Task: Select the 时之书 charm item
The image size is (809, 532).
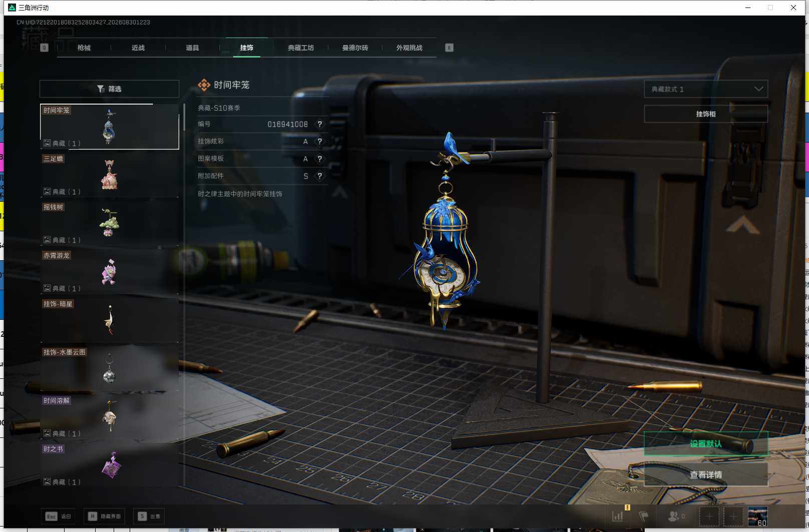Action: pos(110,465)
